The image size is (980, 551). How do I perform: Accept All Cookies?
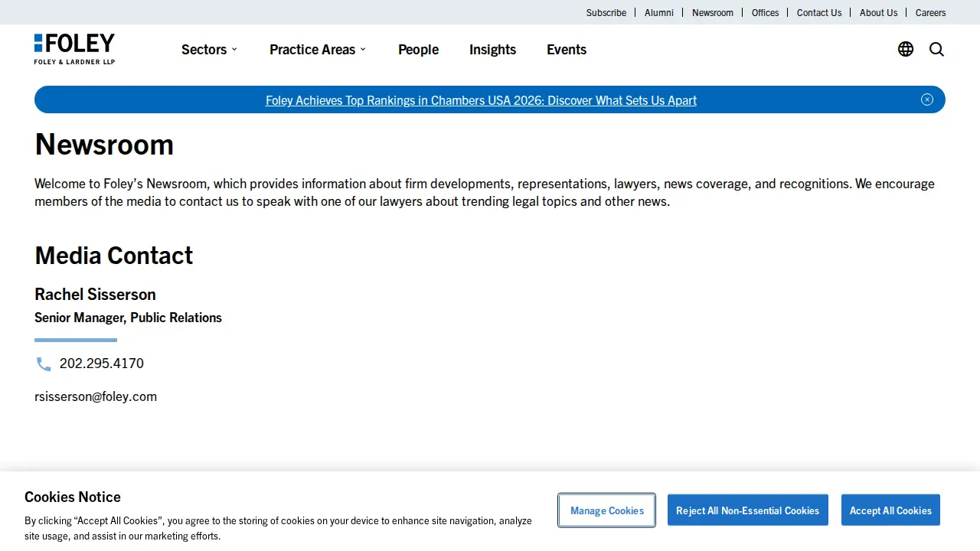point(890,510)
